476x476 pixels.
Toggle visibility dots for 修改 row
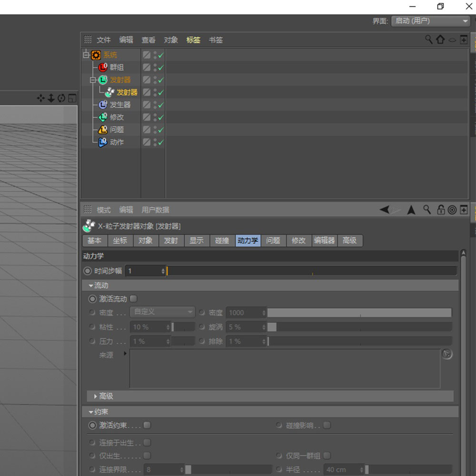155,117
